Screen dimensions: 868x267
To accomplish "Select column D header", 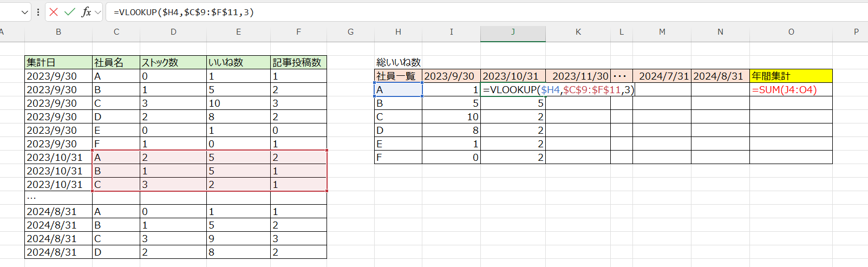I will tap(173, 32).
